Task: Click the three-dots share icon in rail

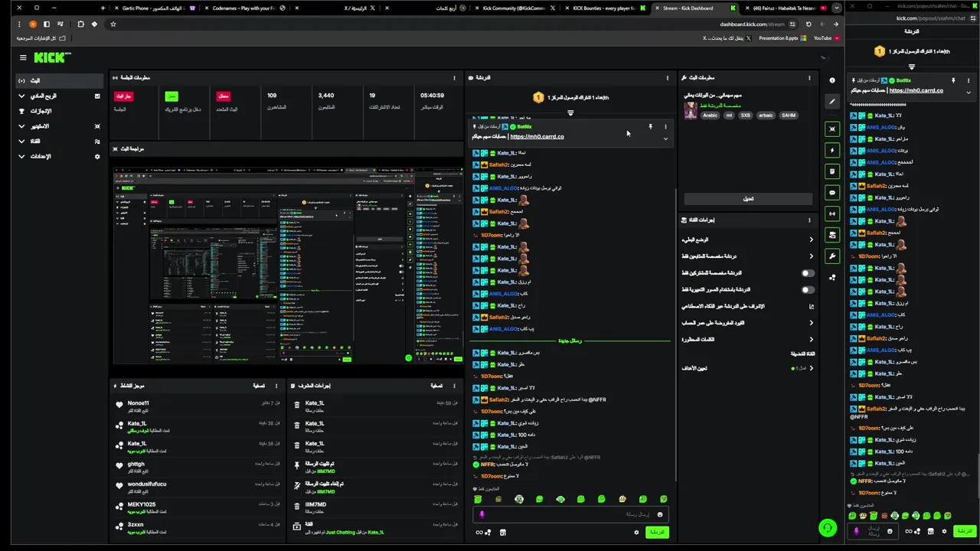Action: pos(832,277)
